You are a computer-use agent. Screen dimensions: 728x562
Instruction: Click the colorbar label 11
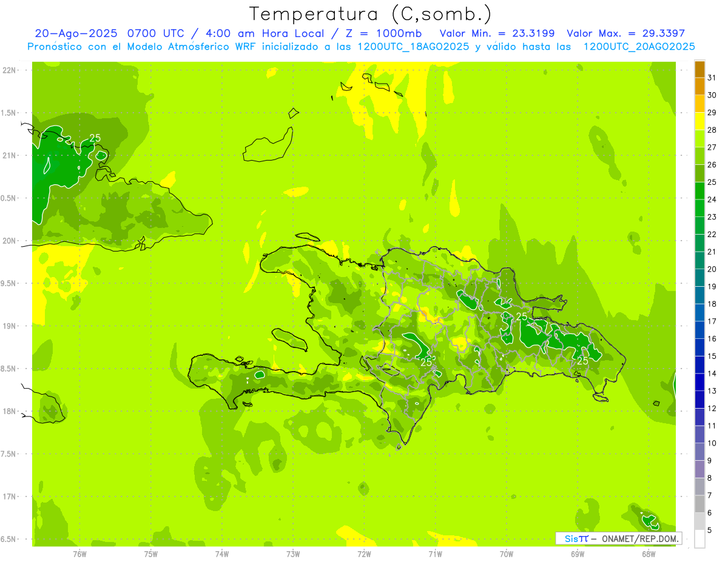point(712,425)
